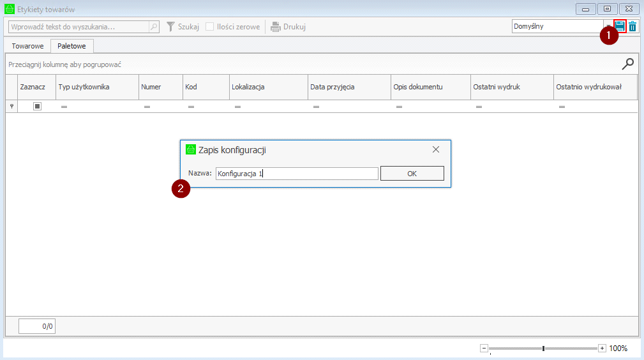The width and height of the screenshot is (644, 360).
Task: Click the save configuration floppy disk icon
Action: (620, 26)
